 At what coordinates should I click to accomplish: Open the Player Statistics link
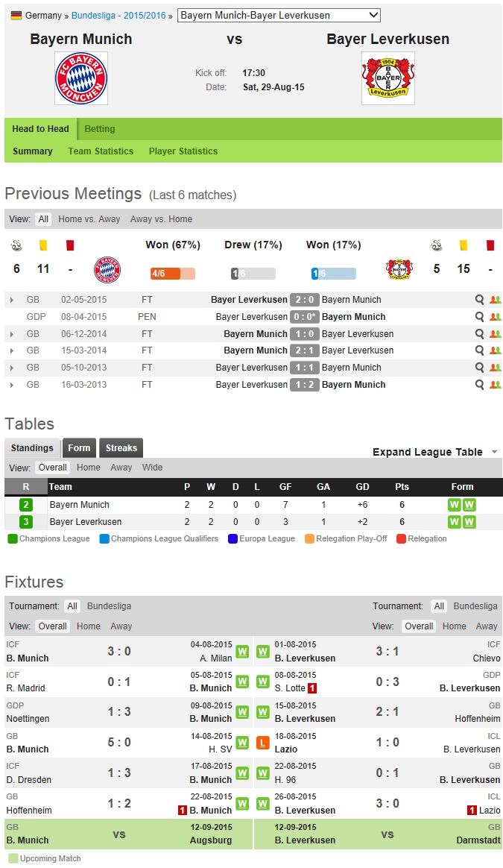183,151
